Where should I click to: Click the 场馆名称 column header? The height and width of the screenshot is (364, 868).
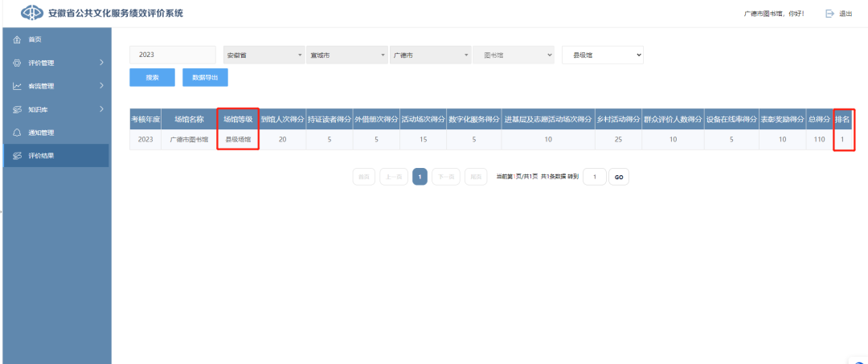click(190, 119)
